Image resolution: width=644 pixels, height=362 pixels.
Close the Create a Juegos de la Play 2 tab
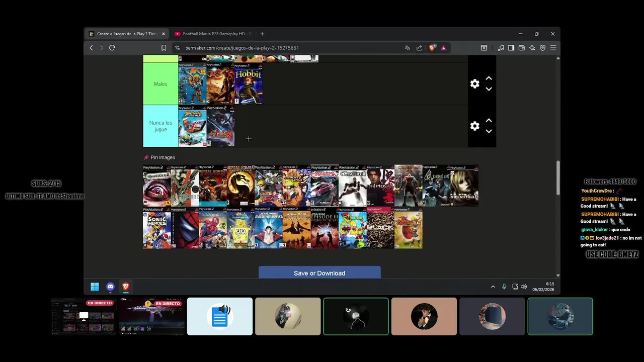tap(164, 34)
